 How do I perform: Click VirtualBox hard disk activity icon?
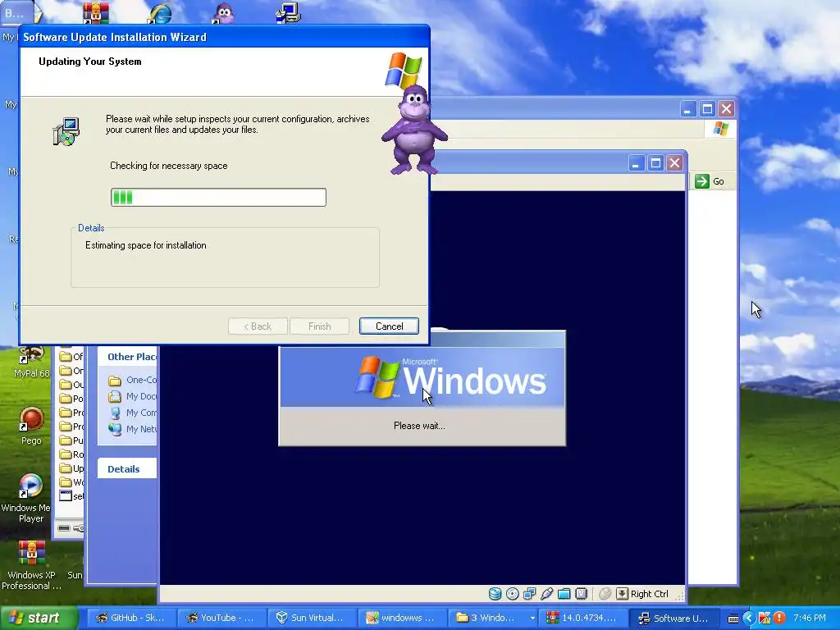tap(495, 594)
